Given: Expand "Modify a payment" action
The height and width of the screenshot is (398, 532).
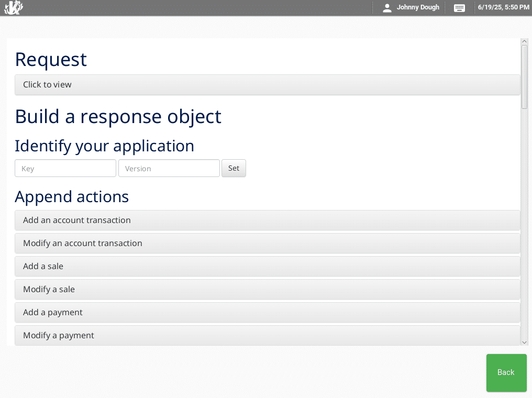Looking at the screenshot, I should pos(268,335).
